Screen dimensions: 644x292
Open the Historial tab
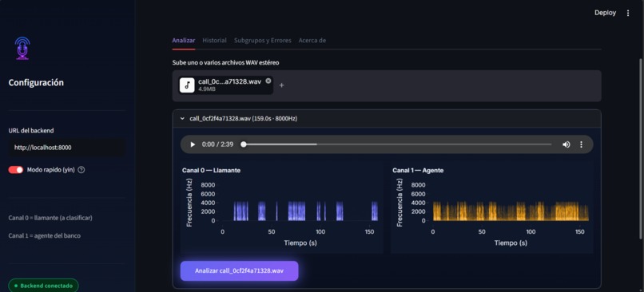pyautogui.click(x=214, y=41)
